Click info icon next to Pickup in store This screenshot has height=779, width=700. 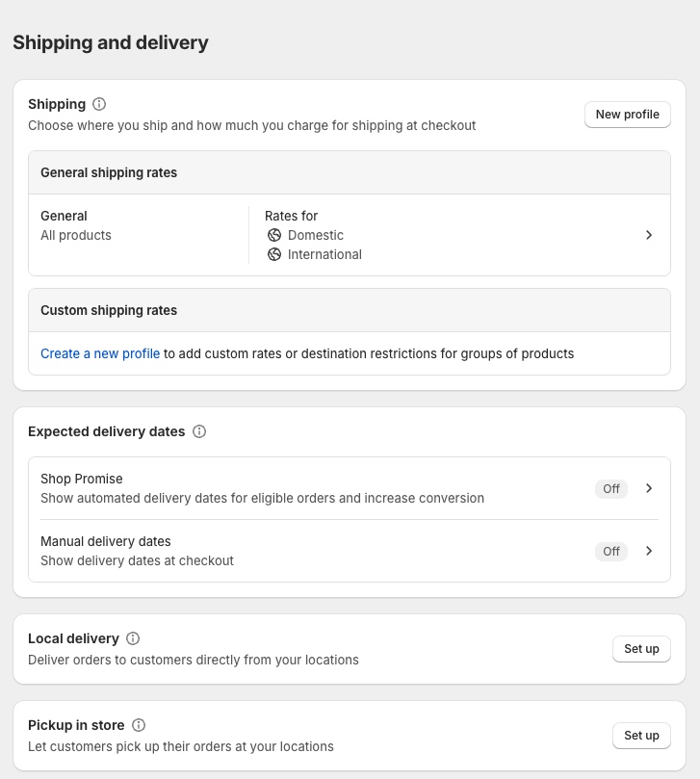139,725
